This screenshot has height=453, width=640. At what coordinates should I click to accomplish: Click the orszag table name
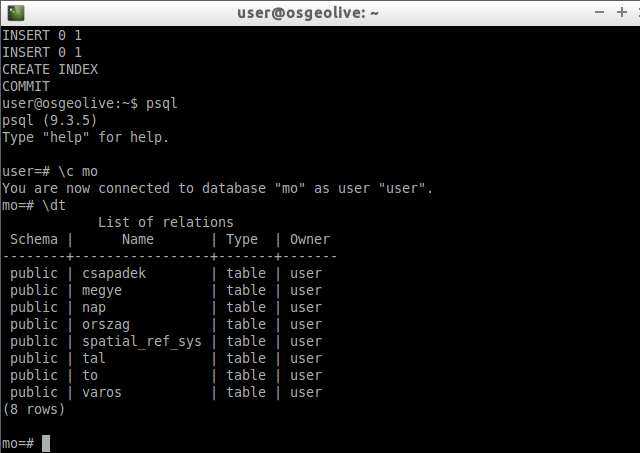[106, 324]
